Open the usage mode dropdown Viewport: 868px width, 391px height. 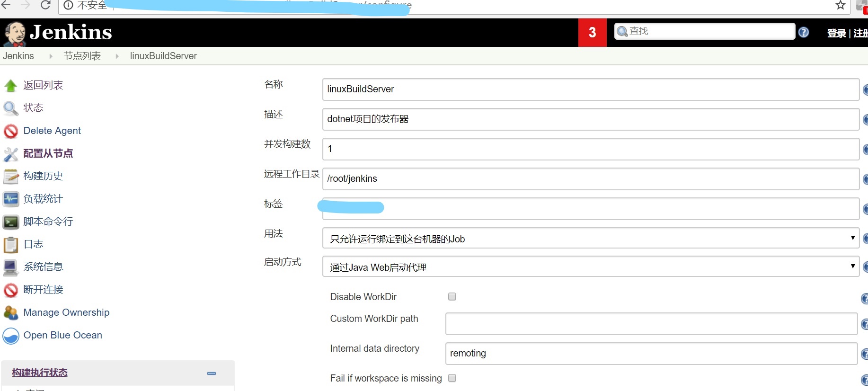tap(591, 238)
